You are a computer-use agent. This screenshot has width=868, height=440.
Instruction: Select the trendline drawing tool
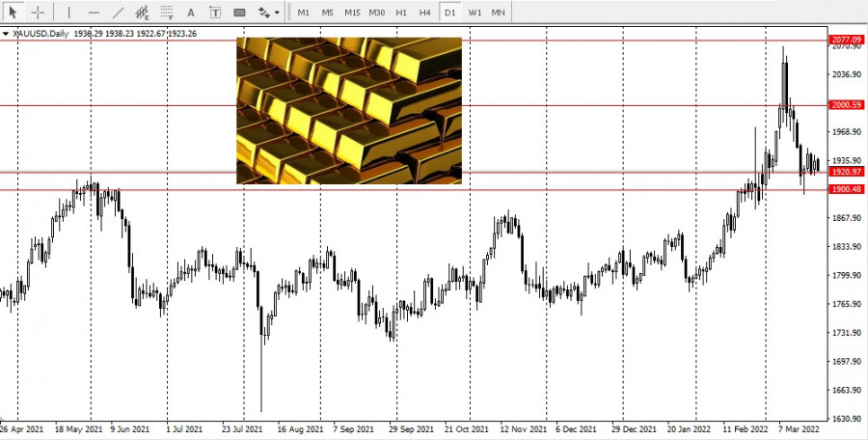(118, 12)
